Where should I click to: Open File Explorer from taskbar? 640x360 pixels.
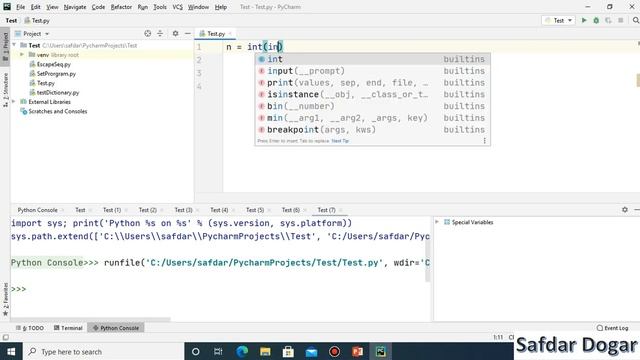coord(265,351)
